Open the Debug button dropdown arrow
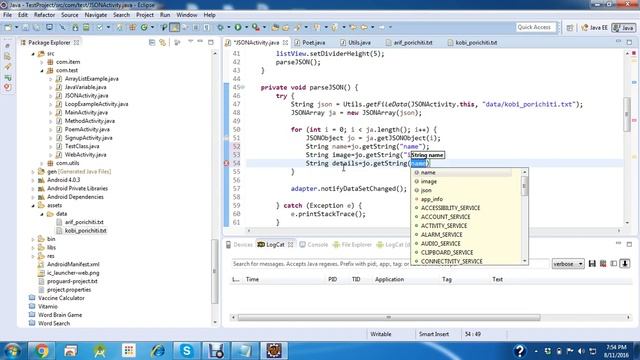The width and height of the screenshot is (640, 360). pyautogui.click(x=229, y=27)
